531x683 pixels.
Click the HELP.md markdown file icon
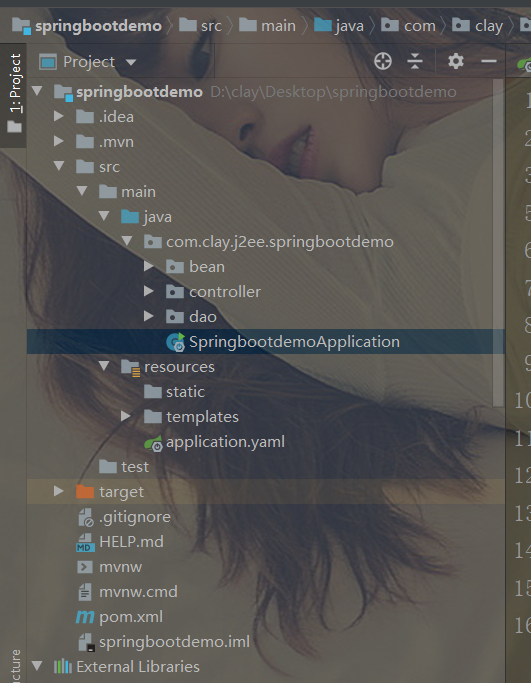[85, 542]
